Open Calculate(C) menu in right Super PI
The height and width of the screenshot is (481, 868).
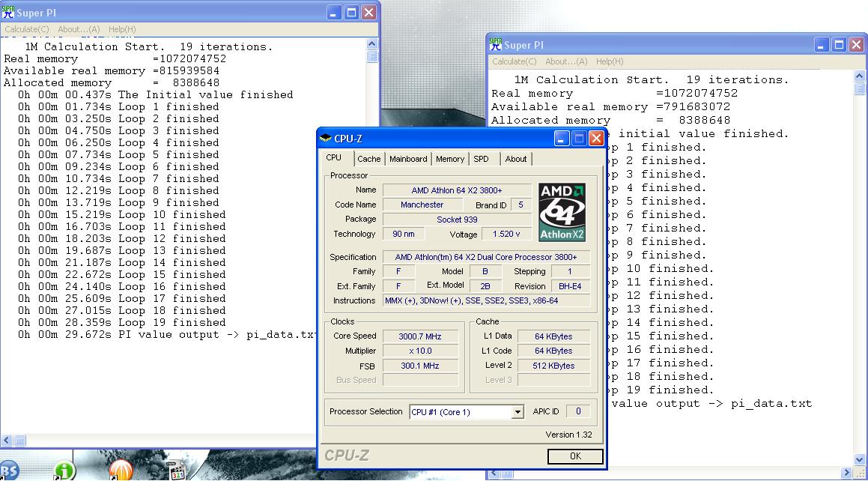515,61
